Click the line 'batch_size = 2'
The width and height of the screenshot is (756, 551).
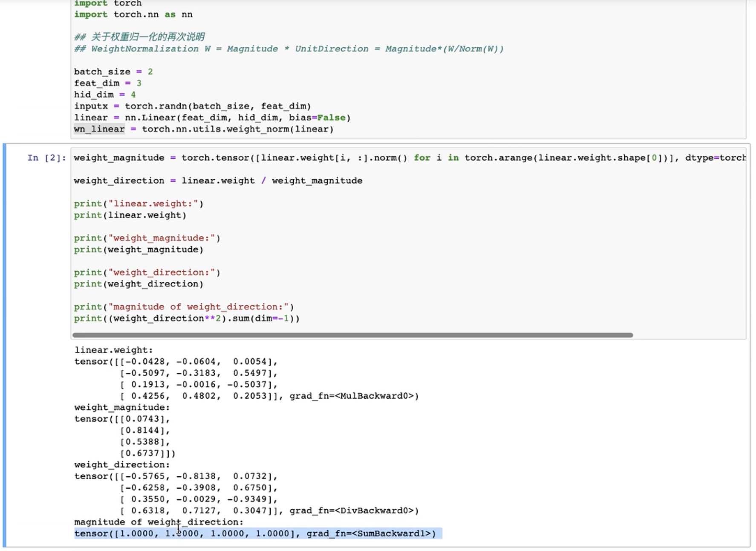[x=113, y=72]
